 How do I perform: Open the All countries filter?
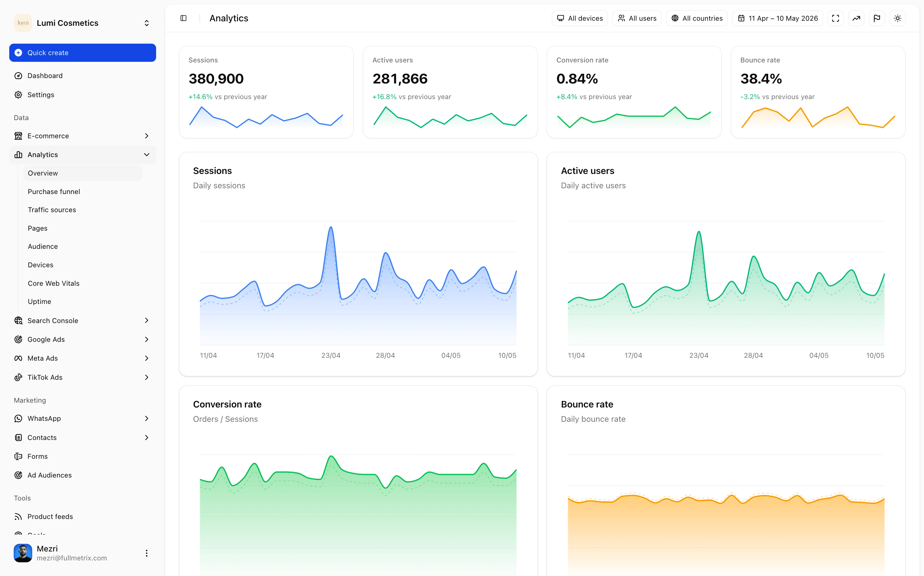coord(697,18)
